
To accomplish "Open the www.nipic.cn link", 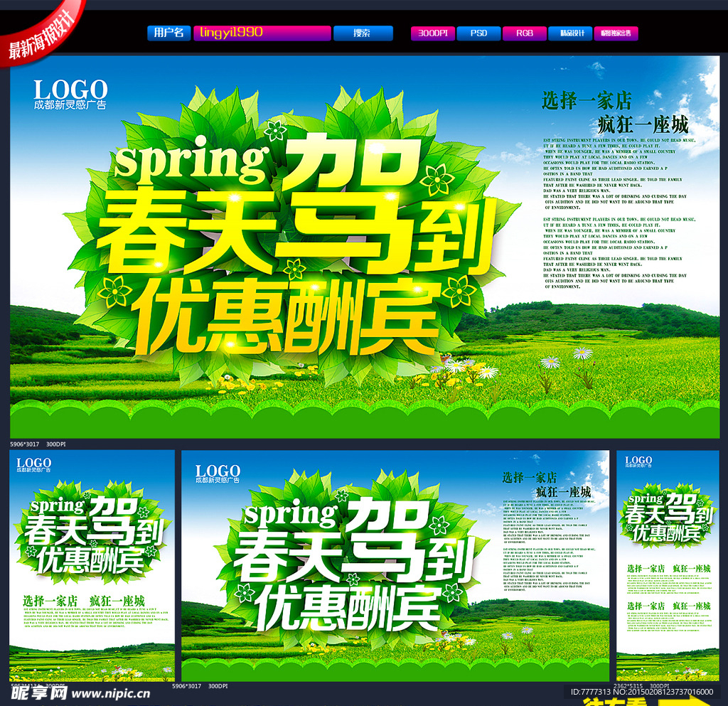I will [111, 694].
